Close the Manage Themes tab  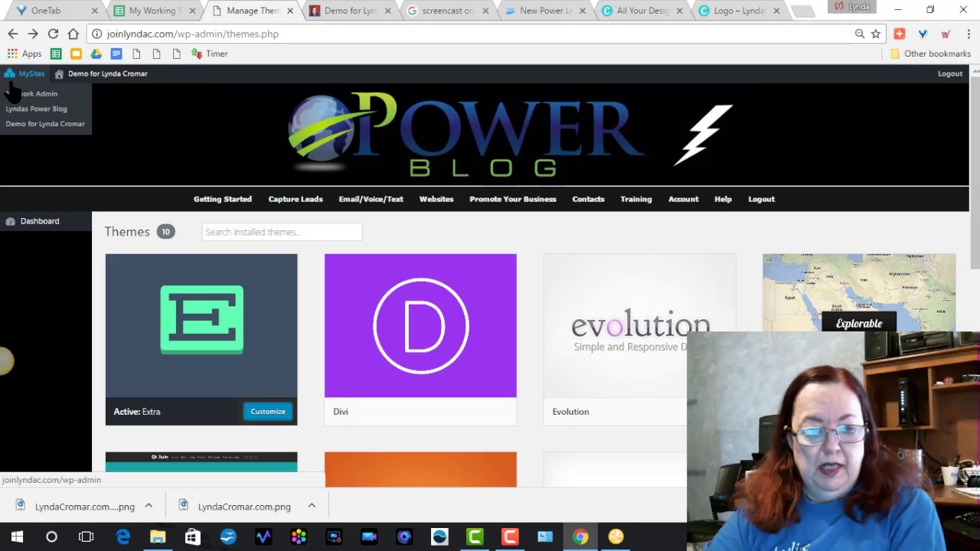click(x=290, y=11)
